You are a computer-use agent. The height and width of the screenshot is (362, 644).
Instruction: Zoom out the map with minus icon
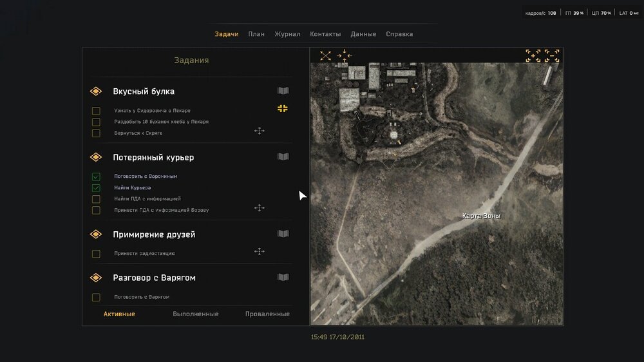[x=552, y=55]
